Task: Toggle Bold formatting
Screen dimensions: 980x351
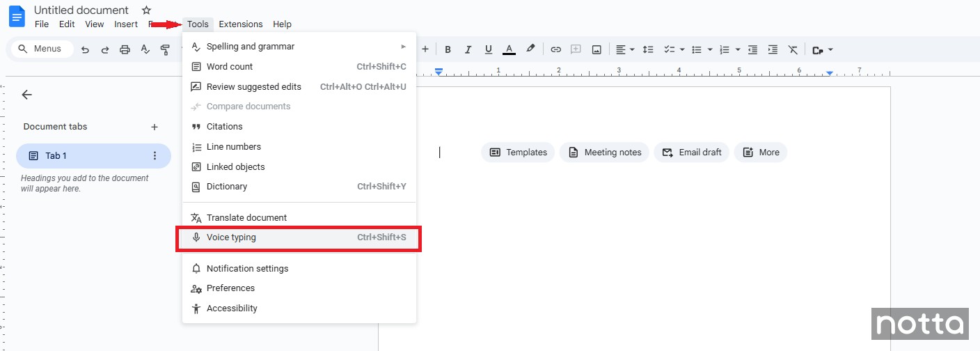Action: pos(448,49)
